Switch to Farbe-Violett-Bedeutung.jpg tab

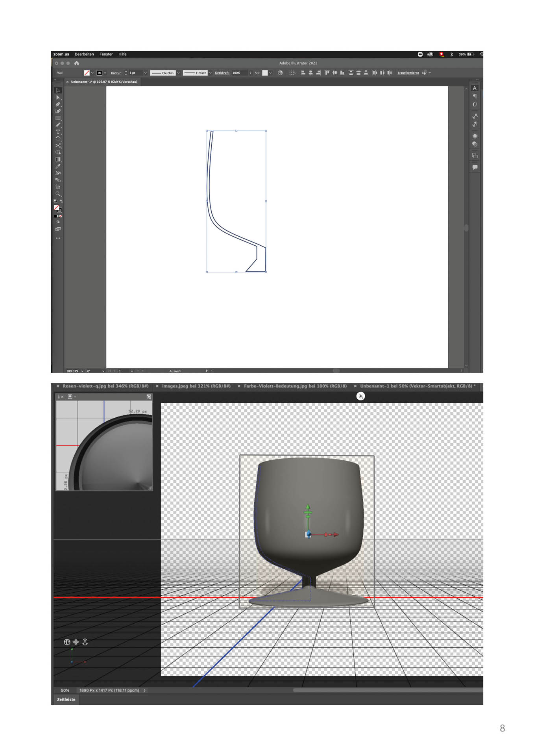tap(295, 386)
